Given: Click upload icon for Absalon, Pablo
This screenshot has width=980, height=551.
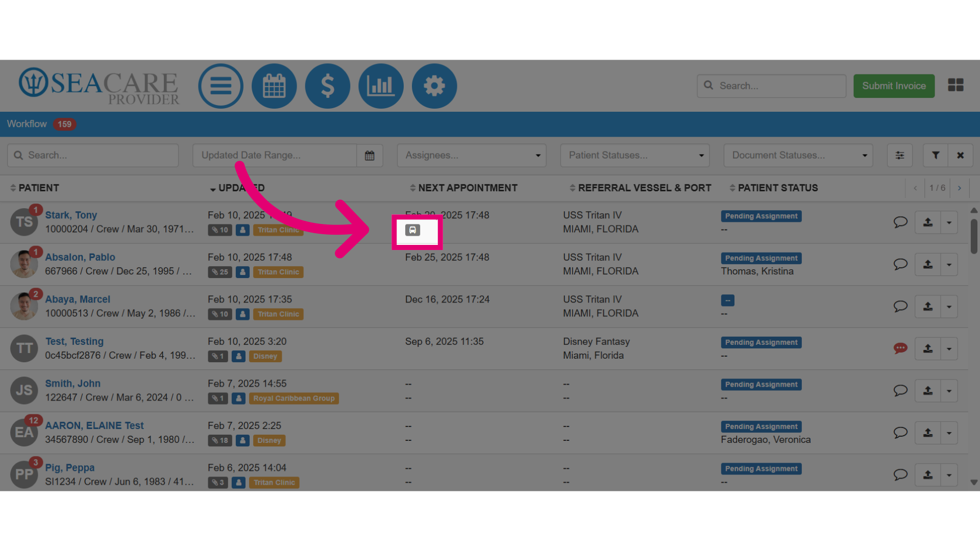Looking at the screenshot, I should coord(928,264).
